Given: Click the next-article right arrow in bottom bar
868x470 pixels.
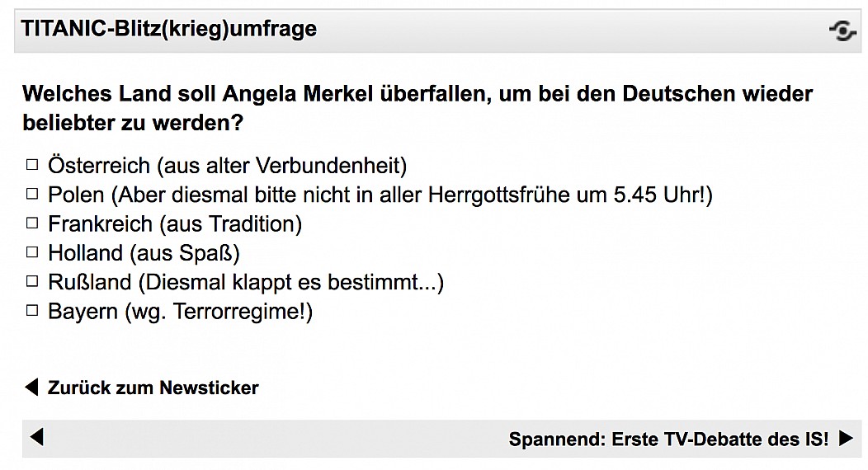Looking at the screenshot, I should coord(845,439).
